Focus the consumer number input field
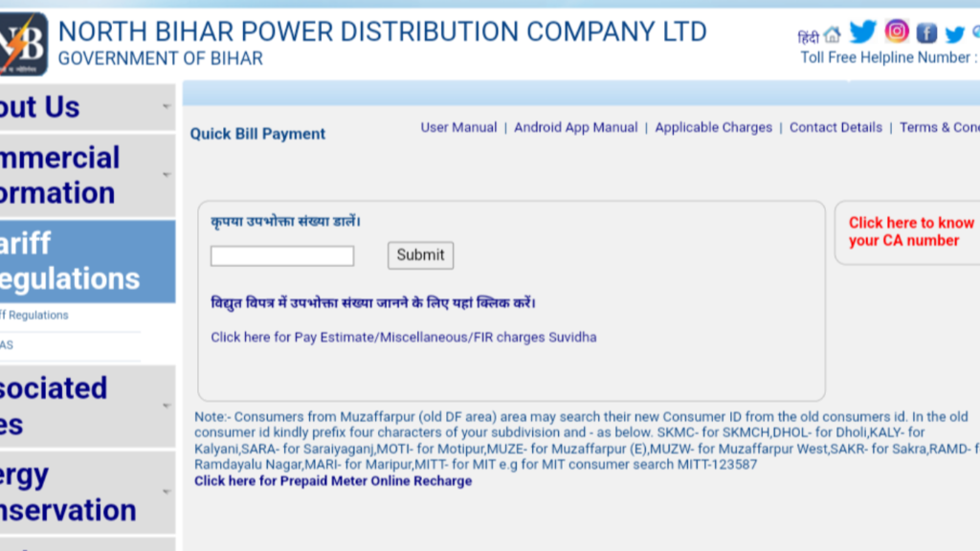Viewport: 980px width, 551px height. tap(282, 255)
